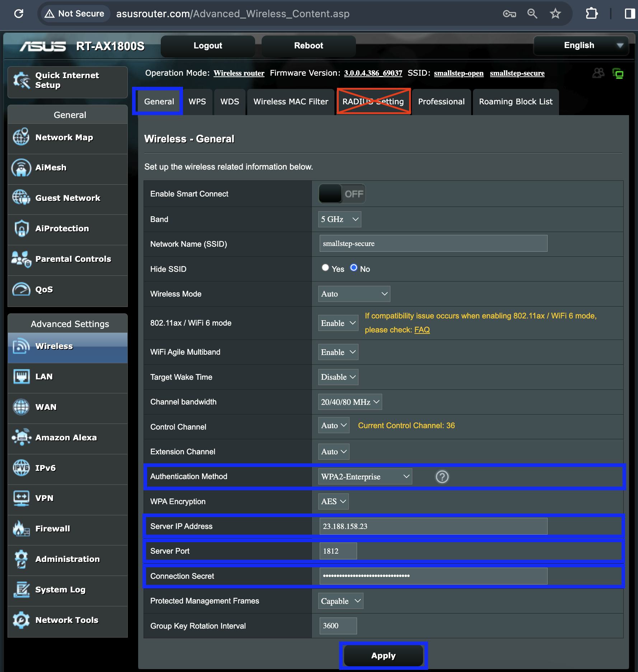Select Yes for Hide SSID
The image size is (638, 672).
(x=325, y=268)
